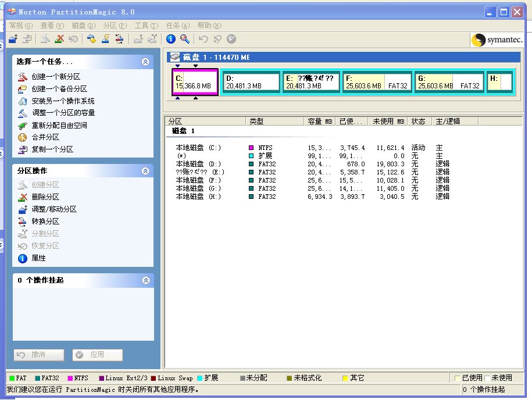Select E: partition block in disk map

(312, 82)
